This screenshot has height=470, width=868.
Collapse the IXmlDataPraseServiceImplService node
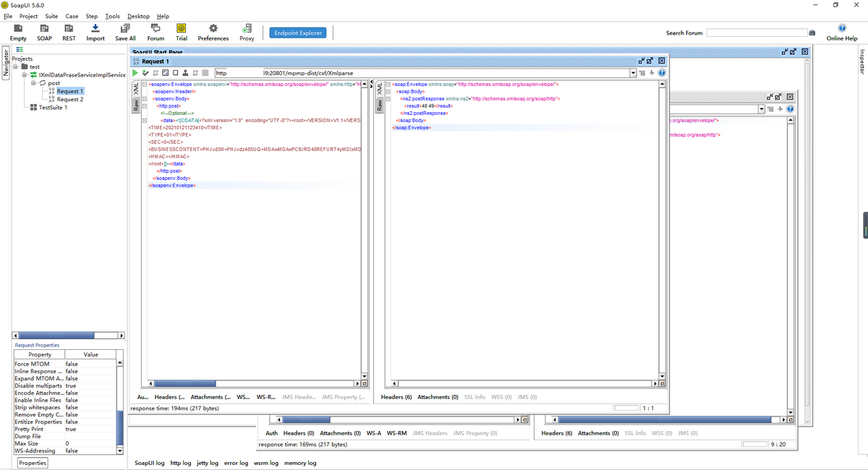pos(25,74)
